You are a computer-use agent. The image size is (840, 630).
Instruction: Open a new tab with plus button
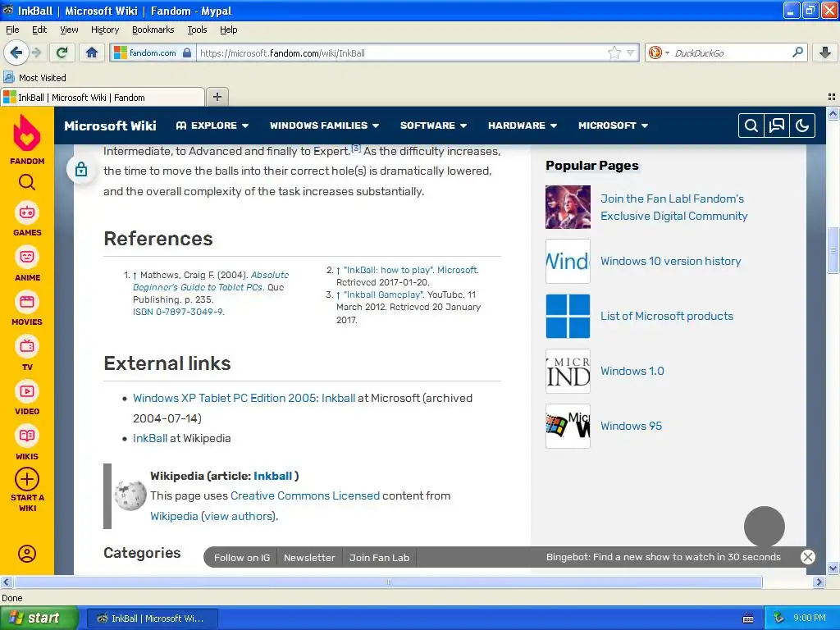coord(217,97)
